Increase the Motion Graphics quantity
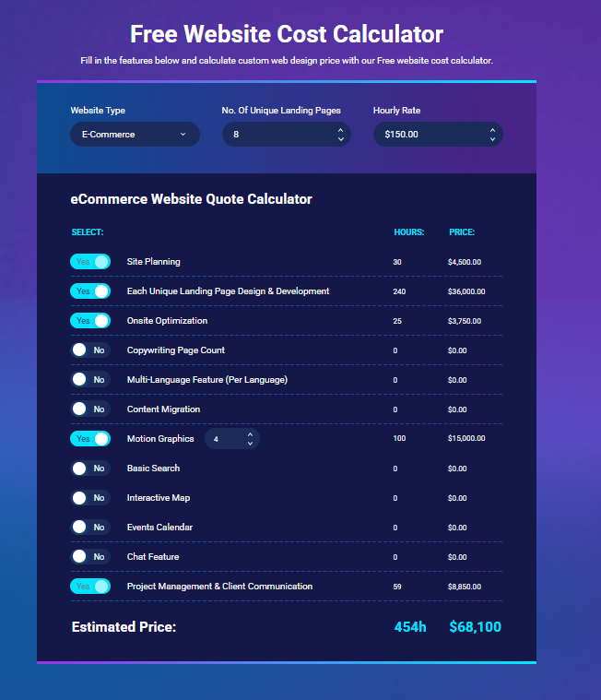This screenshot has height=700, width=601. (250, 434)
